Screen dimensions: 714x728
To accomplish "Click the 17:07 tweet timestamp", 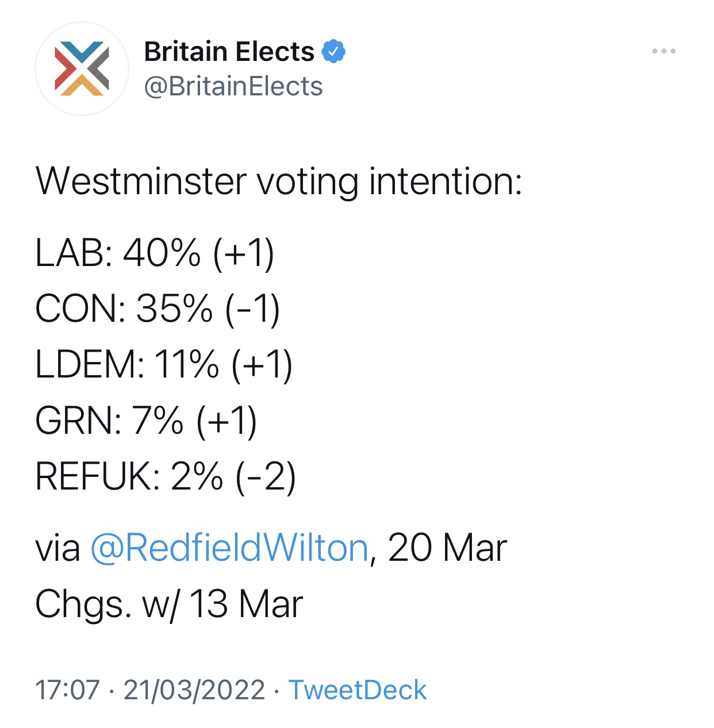I will coord(67,690).
